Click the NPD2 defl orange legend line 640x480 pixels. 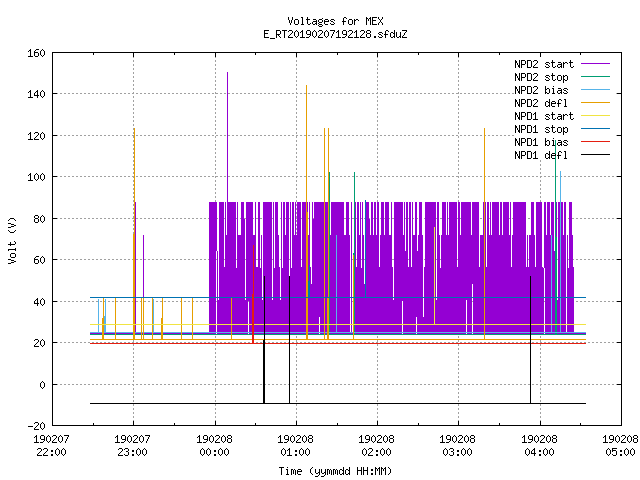595,103
